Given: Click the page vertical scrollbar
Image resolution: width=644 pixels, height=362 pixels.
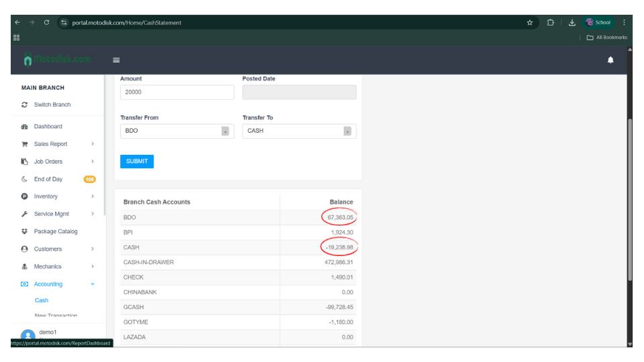Looking at the screenshot, I should point(629,201).
